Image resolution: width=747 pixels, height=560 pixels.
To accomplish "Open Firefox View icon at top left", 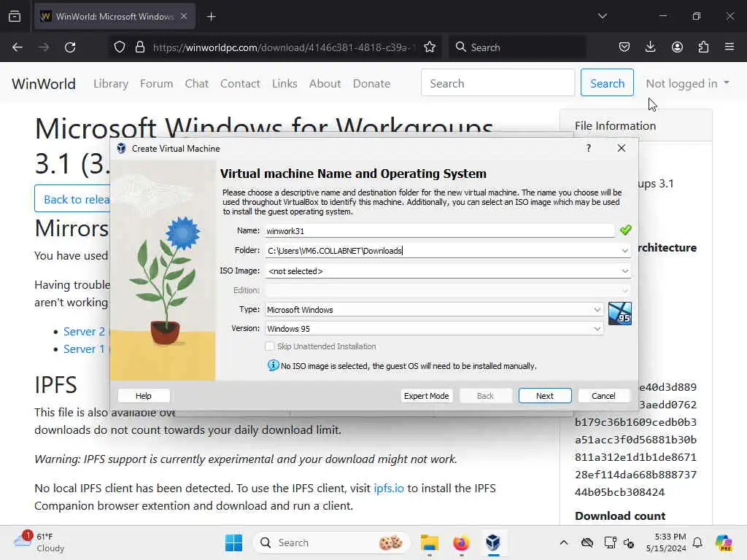I will point(15,17).
